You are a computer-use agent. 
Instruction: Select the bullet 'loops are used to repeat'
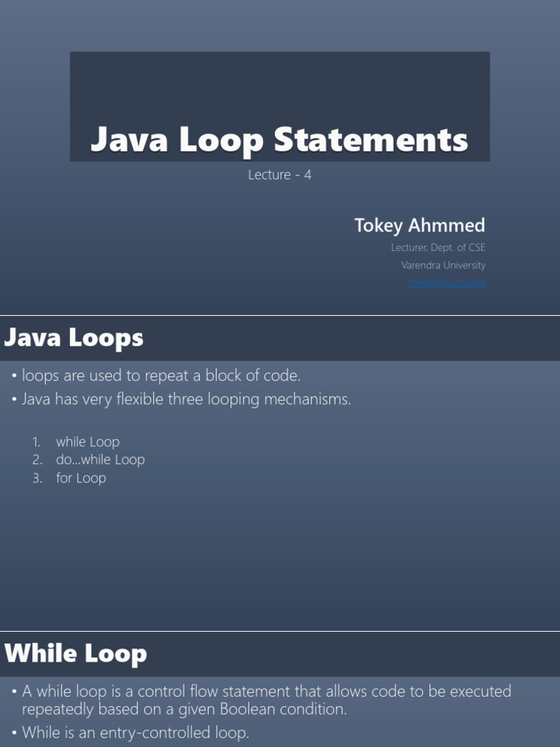[x=160, y=376]
